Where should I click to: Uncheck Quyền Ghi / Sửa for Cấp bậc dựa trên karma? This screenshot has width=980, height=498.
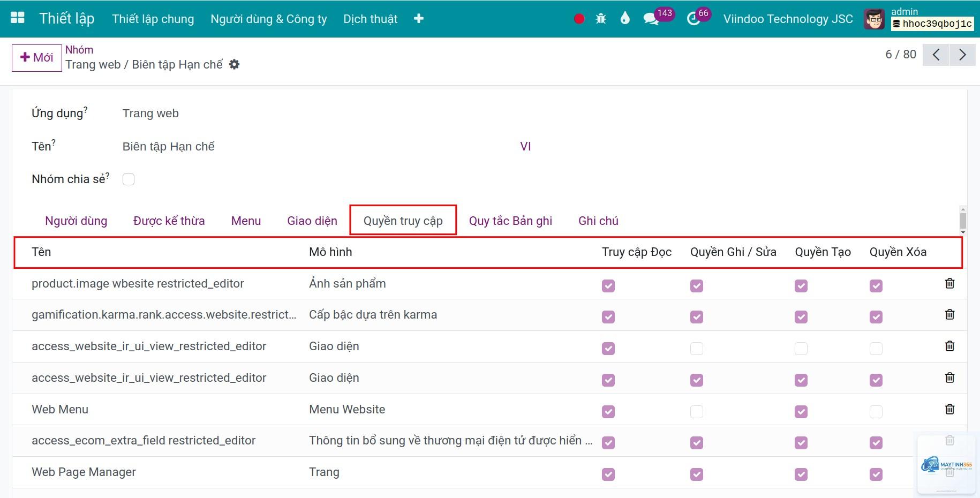697,317
